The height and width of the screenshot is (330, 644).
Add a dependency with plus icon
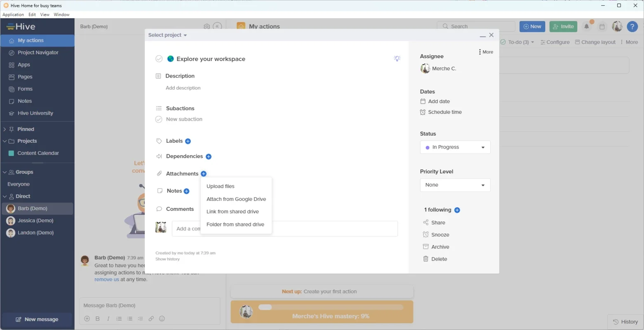(209, 157)
